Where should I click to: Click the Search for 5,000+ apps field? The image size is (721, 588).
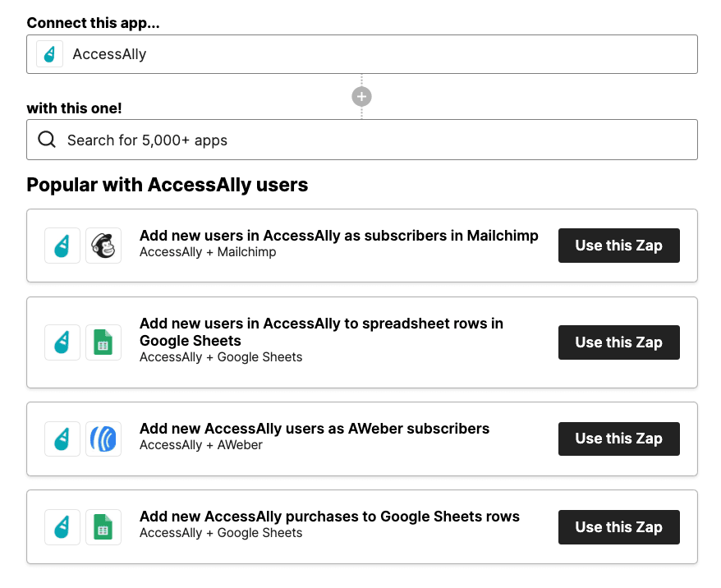(246, 139)
